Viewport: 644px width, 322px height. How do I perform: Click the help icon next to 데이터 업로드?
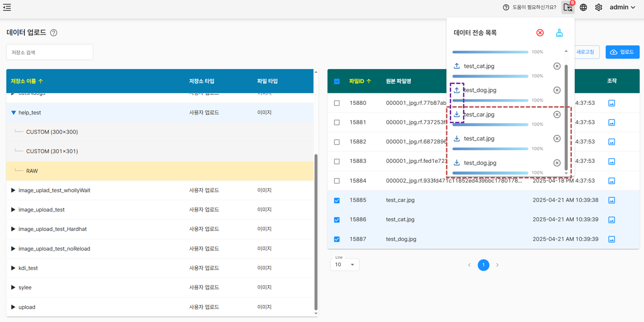pyautogui.click(x=54, y=33)
